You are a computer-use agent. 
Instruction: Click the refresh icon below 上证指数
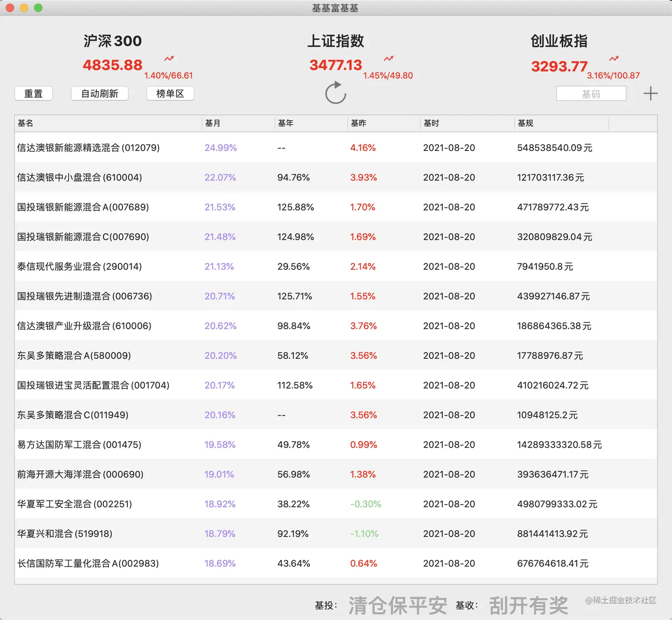(336, 94)
